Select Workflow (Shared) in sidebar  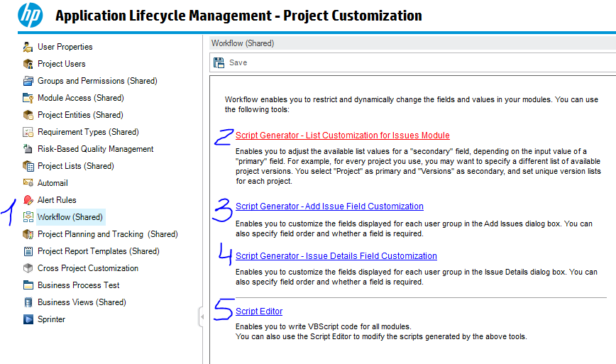(x=70, y=217)
